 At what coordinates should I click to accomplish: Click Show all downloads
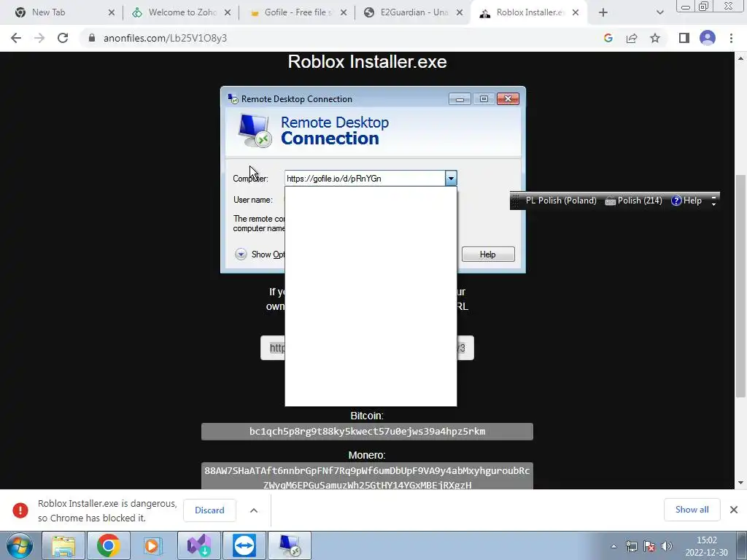coord(692,510)
